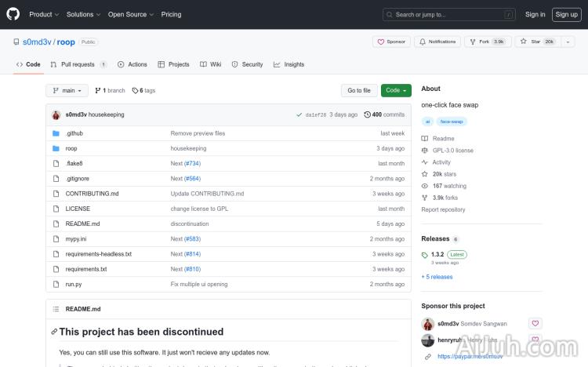
Task: Open the Sponsor heart button
Action: click(x=391, y=42)
